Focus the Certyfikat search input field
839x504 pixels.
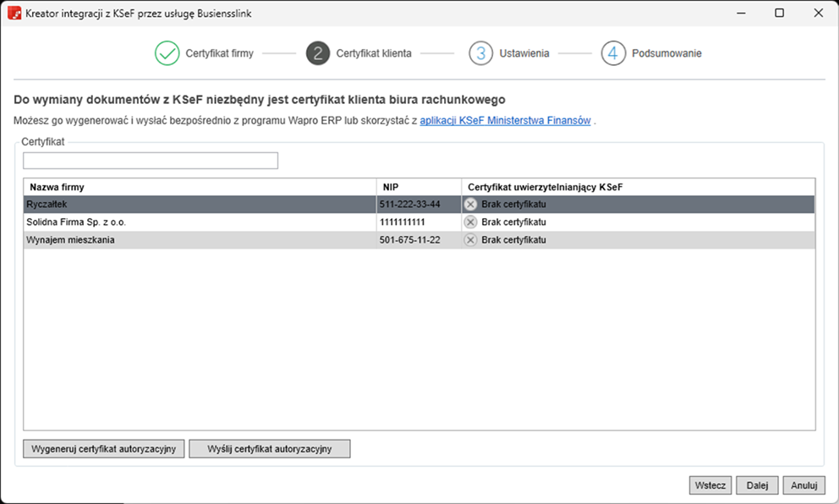[x=151, y=161]
